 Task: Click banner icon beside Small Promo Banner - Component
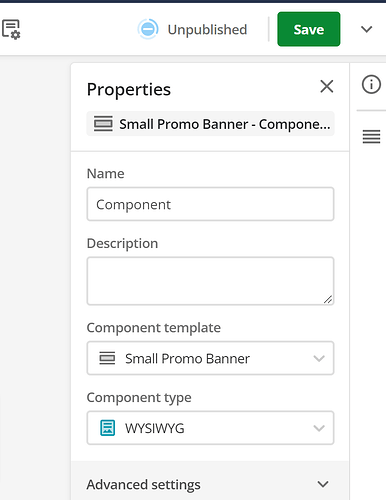click(x=103, y=124)
